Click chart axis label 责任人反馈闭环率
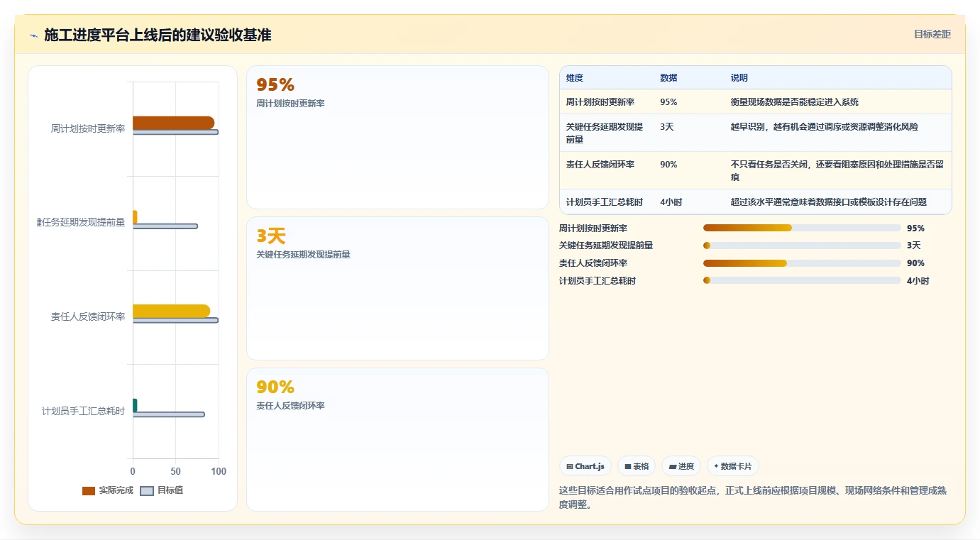 pos(88,316)
